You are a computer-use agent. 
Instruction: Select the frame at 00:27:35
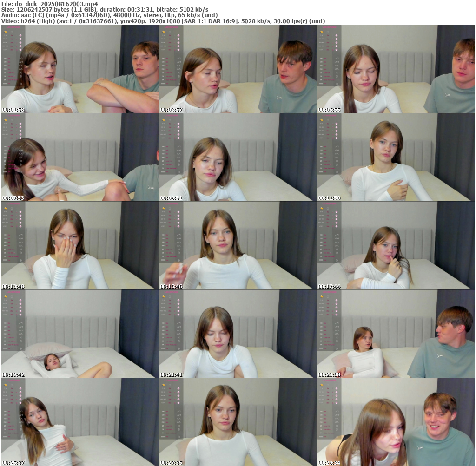(x=238, y=422)
